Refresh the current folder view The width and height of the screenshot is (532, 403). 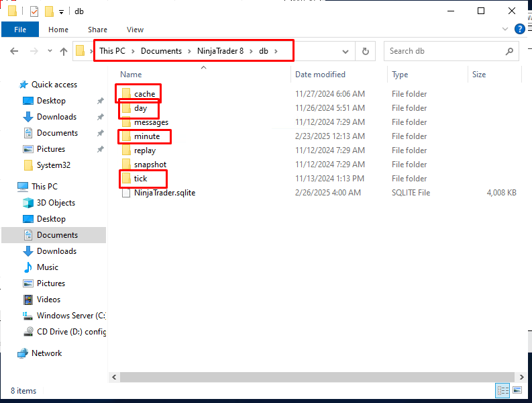click(365, 51)
